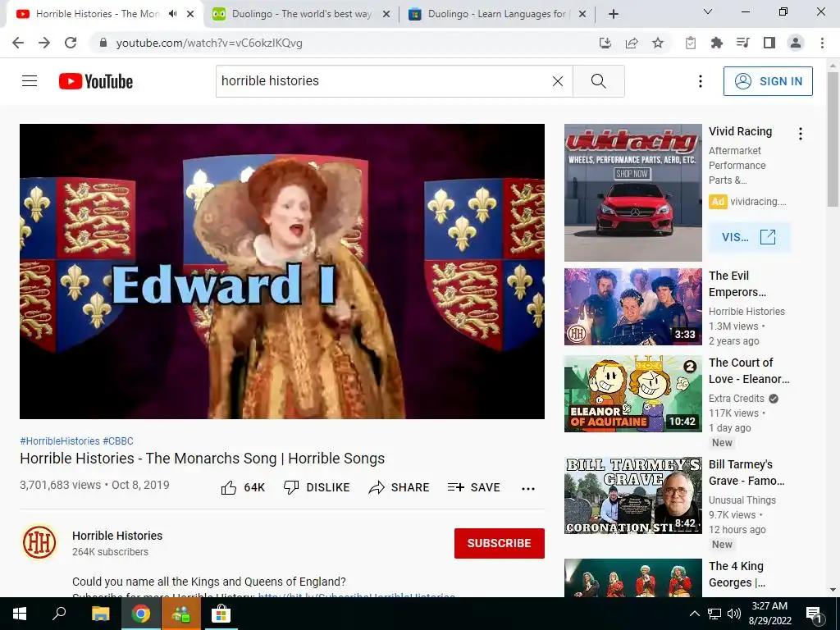Screen dimensions: 840x630
Task: Open the volume control in tray
Action: tap(734, 614)
